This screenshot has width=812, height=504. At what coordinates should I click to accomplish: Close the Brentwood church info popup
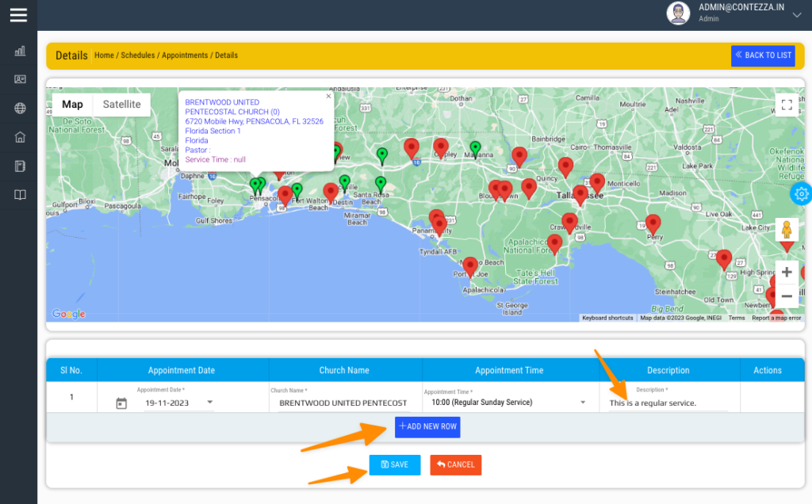click(x=328, y=96)
